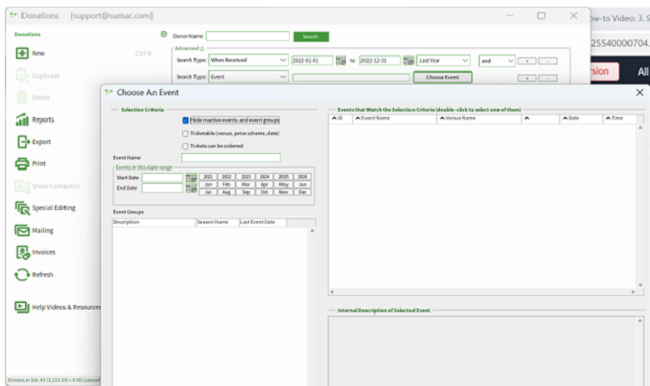Check Tickets can be ordered option
Image resolution: width=650 pixels, height=386 pixels.
click(185, 146)
